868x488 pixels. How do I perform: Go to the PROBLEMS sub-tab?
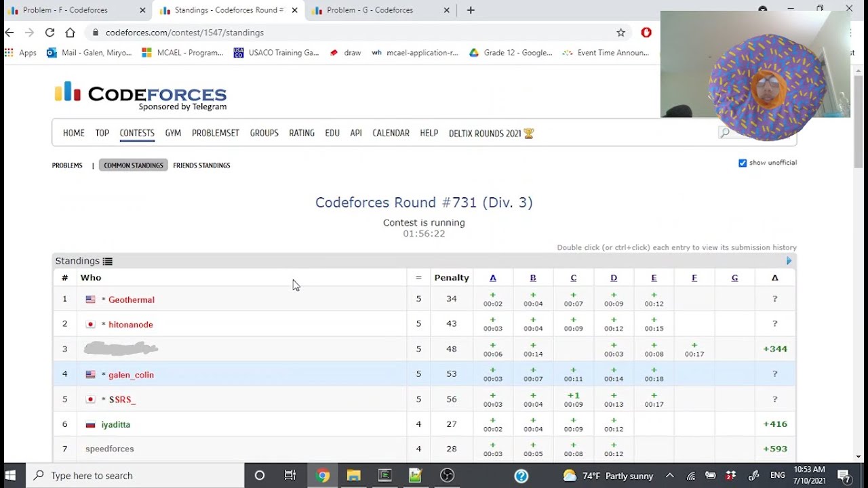[x=67, y=165]
